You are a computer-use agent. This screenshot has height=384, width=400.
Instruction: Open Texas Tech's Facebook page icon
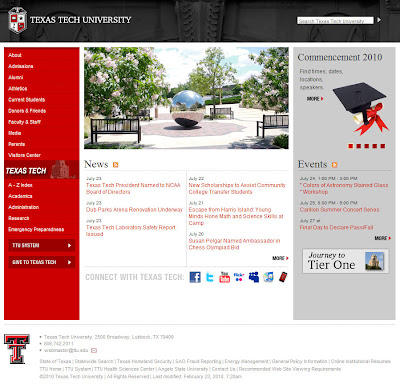point(195,277)
